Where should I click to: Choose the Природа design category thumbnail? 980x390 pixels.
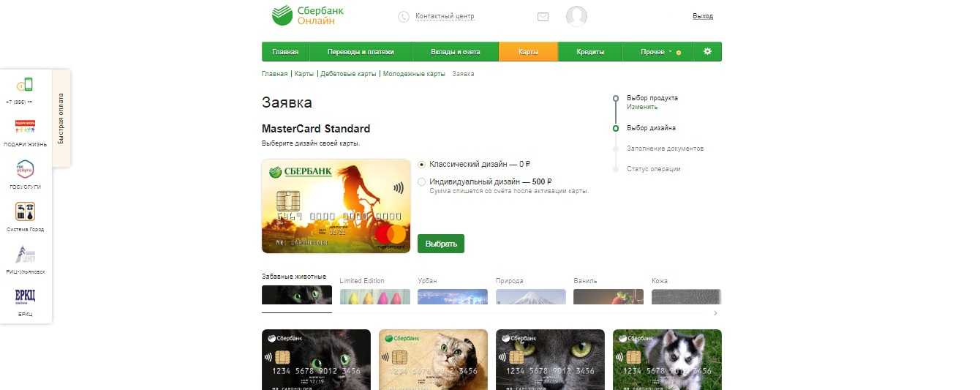click(531, 296)
